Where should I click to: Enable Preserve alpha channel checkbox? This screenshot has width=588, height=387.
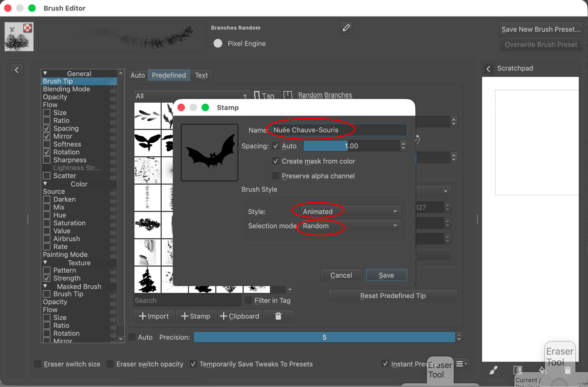click(x=276, y=176)
